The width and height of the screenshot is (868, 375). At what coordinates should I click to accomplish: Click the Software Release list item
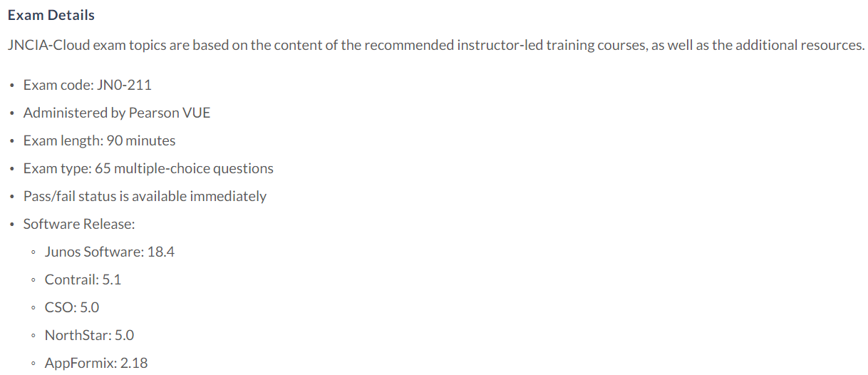79,224
